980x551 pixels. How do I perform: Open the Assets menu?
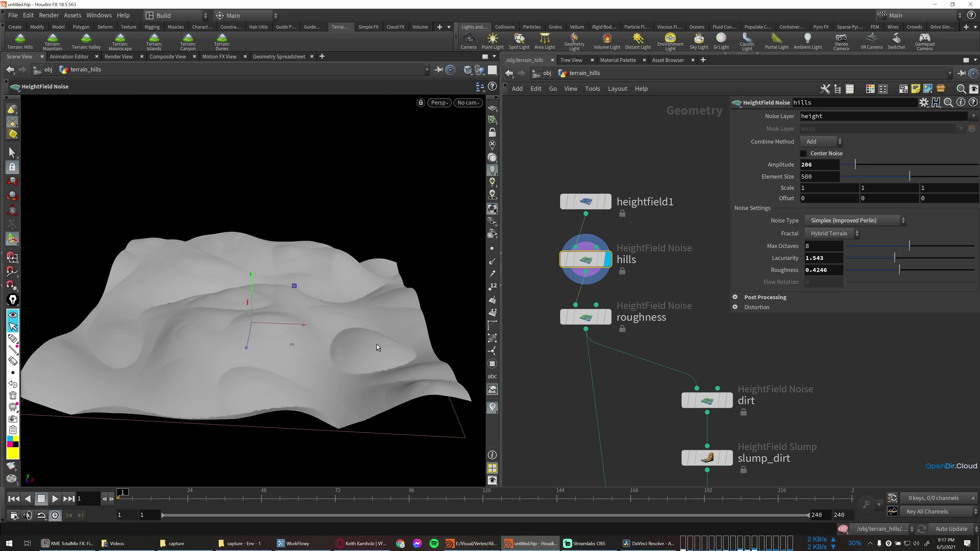click(72, 15)
